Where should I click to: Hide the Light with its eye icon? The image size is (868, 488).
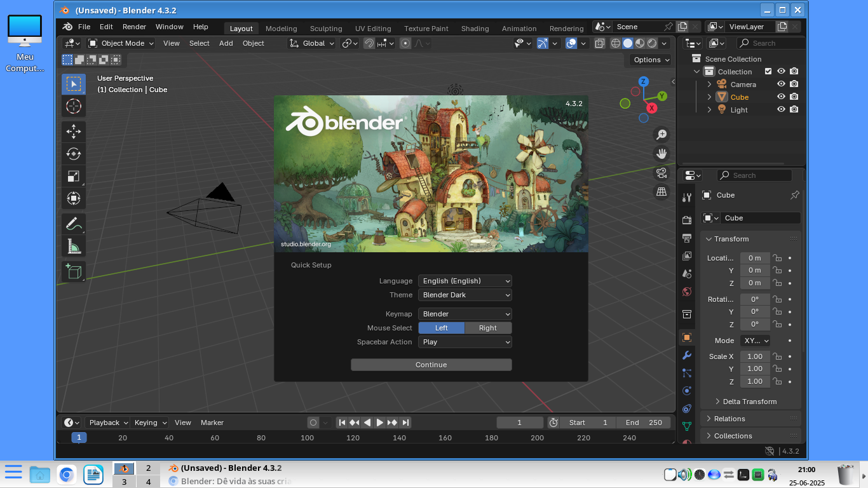(781, 109)
